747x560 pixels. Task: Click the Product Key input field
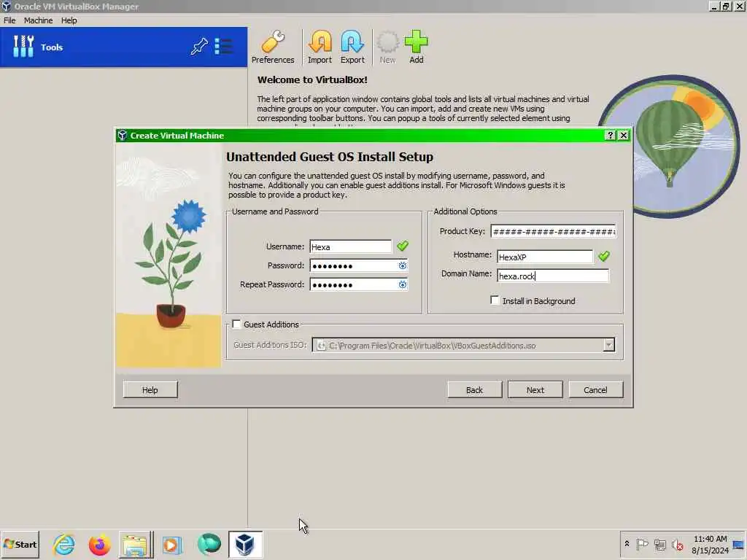[553, 231]
